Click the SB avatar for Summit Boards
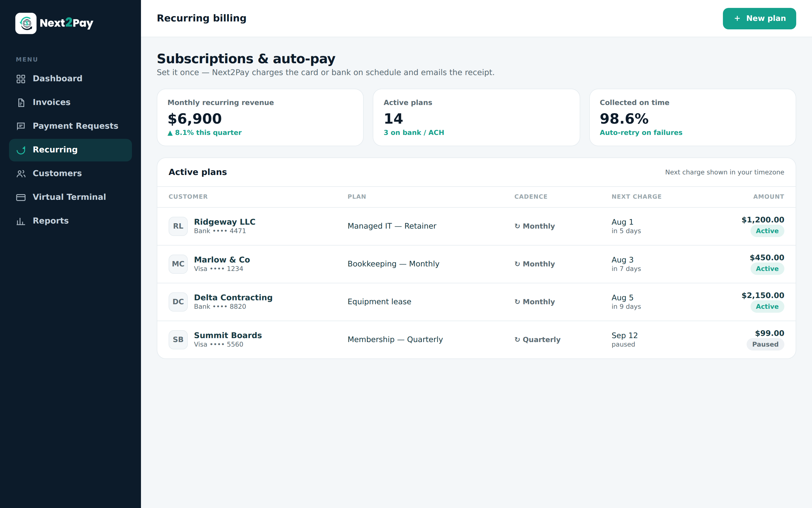812x508 pixels. (178, 340)
